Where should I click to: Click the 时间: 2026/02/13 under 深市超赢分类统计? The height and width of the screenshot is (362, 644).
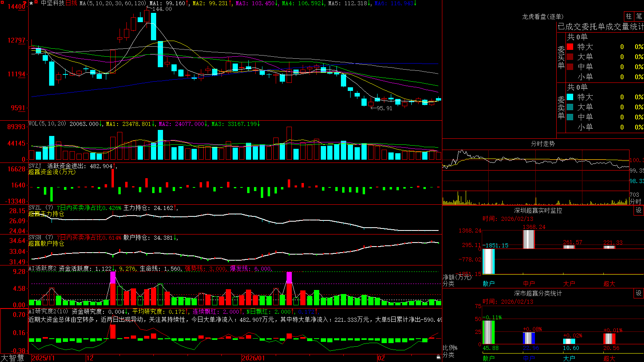coord(508,302)
